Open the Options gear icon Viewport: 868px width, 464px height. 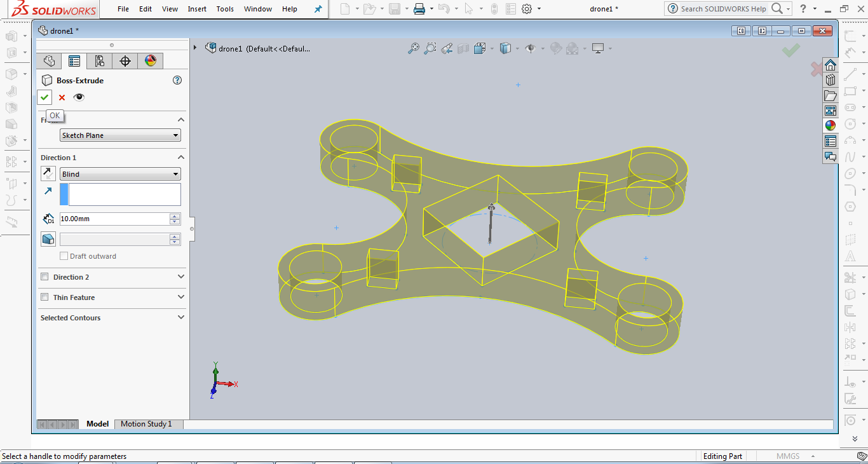(x=527, y=9)
